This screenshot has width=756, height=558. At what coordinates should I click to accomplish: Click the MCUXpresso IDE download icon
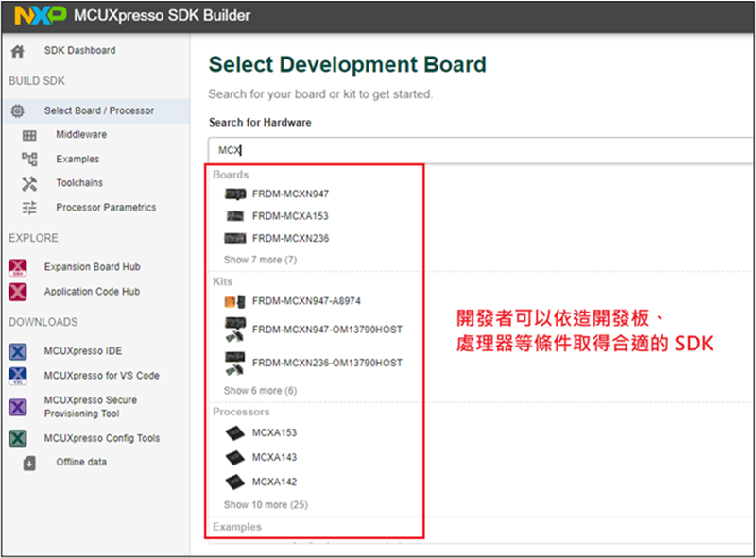17,351
